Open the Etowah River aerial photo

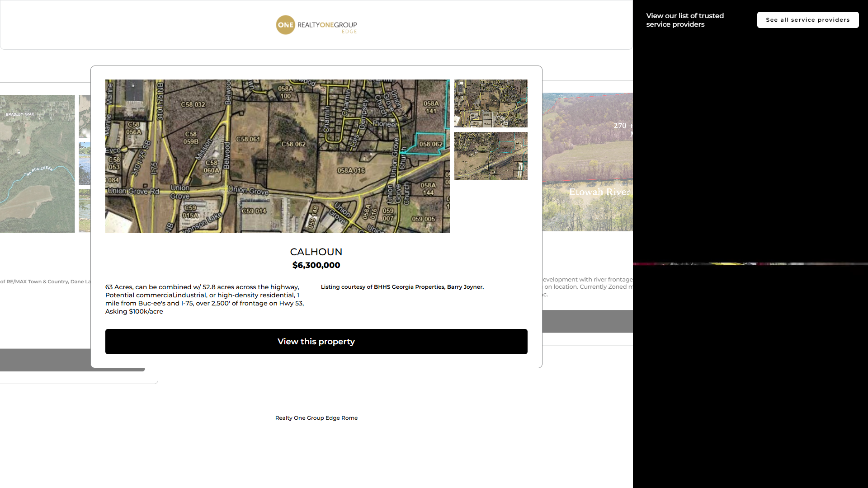(x=587, y=162)
